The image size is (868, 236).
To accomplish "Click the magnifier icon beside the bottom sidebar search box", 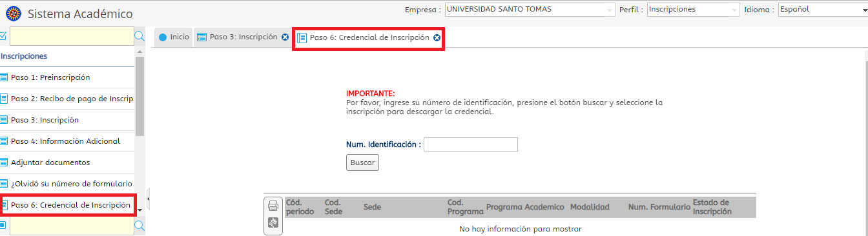I will pyautogui.click(x=139, y=225).
